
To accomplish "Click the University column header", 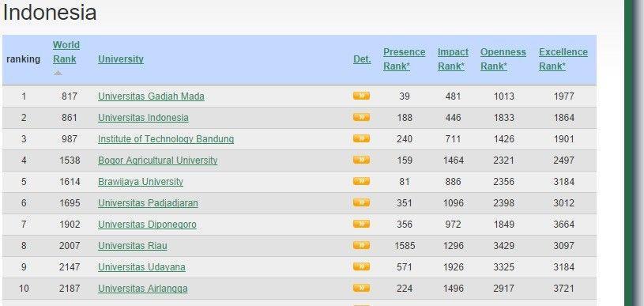I will 121,59.
